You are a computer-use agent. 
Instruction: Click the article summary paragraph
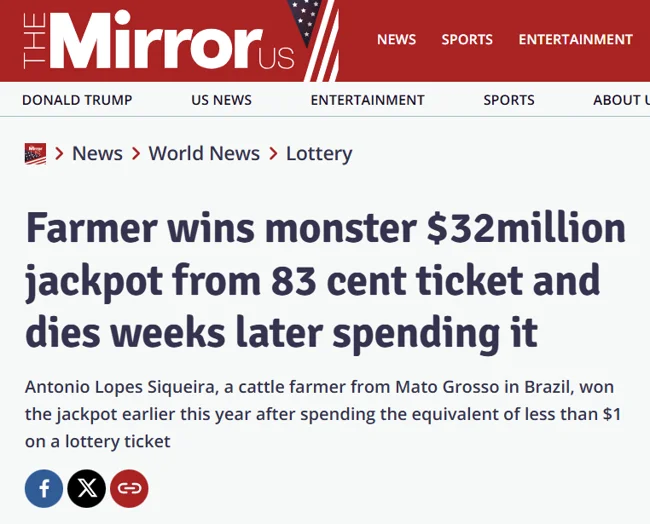coord(325,414)
